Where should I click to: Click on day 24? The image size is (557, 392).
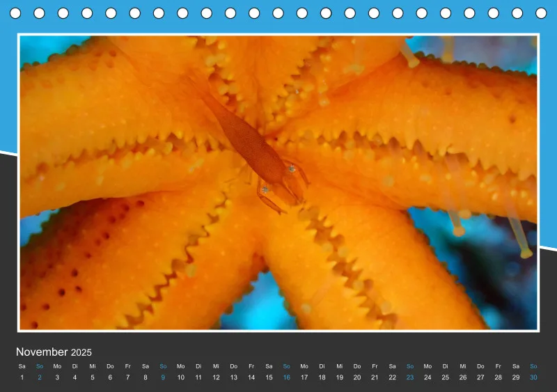click(427, 377)
